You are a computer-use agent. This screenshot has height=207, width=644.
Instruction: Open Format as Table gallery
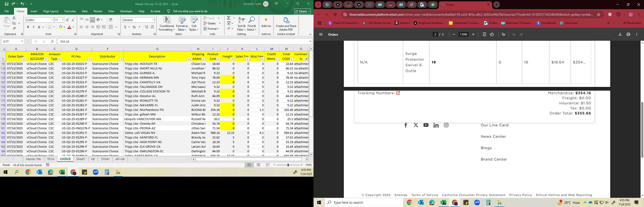182,24
